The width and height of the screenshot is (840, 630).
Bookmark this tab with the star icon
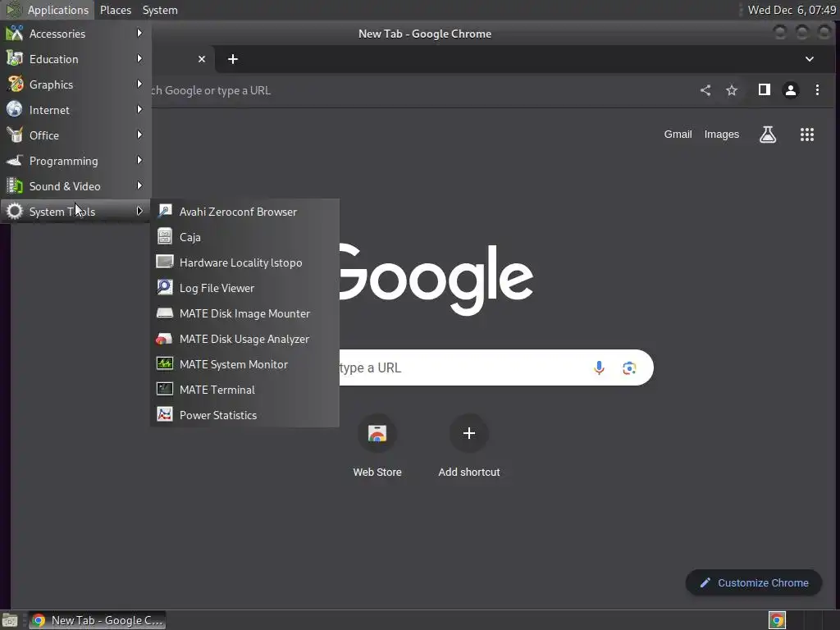(x=732, y=90)
